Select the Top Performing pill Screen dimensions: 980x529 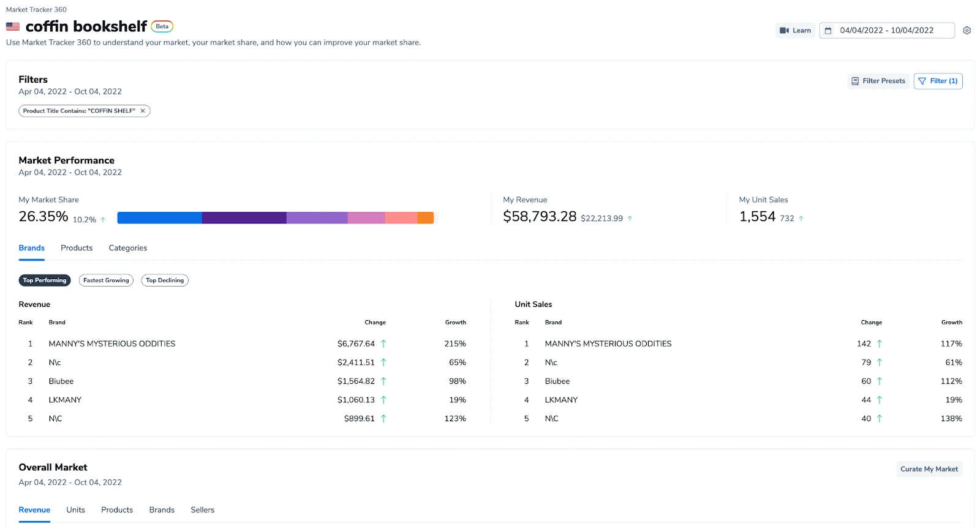pyautogui.click(x=45, y=280)
